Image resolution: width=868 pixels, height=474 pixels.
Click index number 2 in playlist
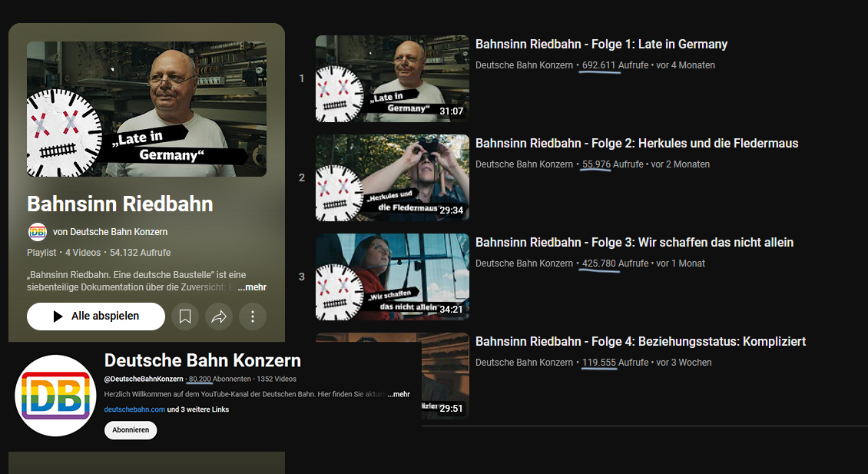tap(302, 177)
